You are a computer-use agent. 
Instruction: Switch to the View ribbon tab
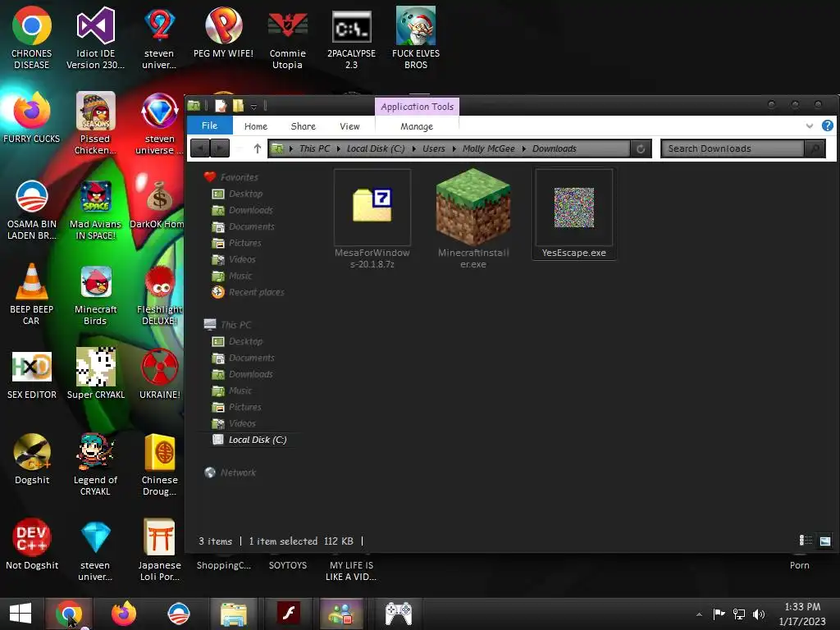click(349, 126)
